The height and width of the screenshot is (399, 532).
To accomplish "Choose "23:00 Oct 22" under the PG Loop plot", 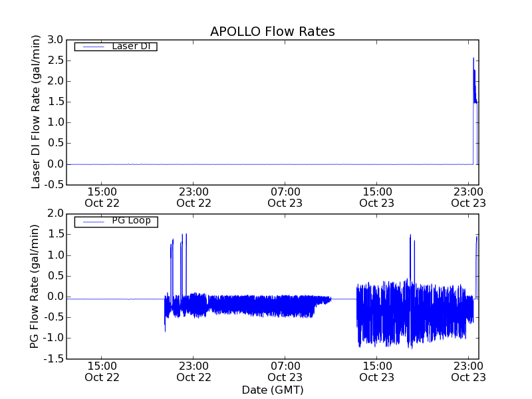I will (194, 372).
